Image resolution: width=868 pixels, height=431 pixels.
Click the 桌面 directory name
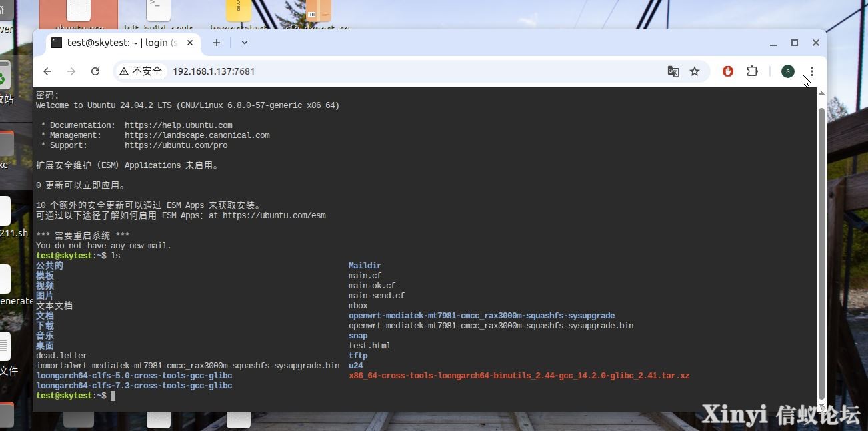(x=45, y=346)
